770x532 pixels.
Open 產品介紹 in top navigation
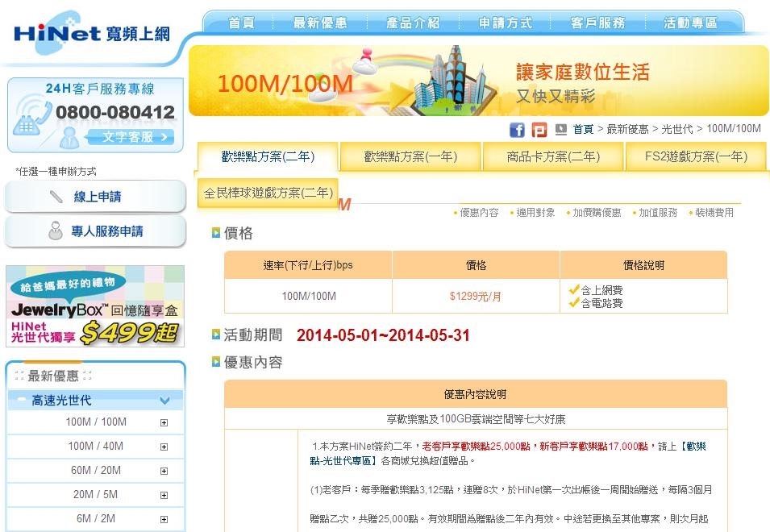[413, 23]
